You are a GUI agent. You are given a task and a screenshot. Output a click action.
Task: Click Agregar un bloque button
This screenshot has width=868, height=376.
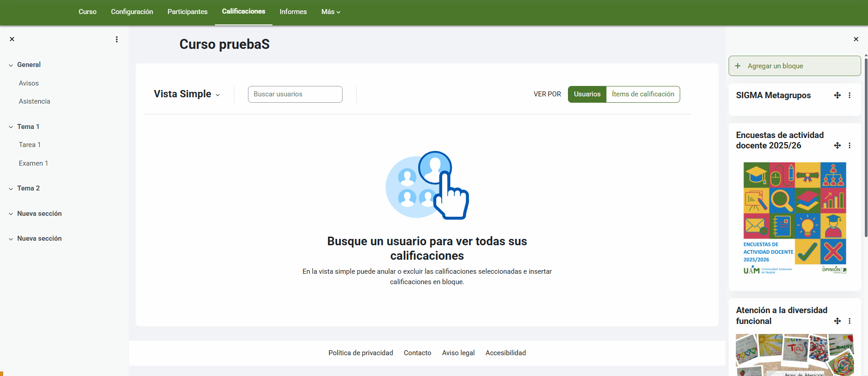point(795,66)
